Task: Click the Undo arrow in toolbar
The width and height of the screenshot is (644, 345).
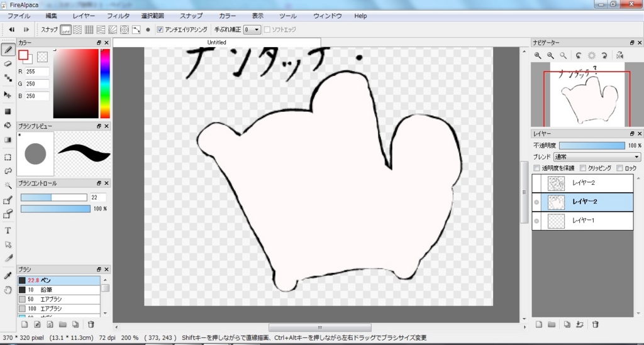Action: point(12,30)
